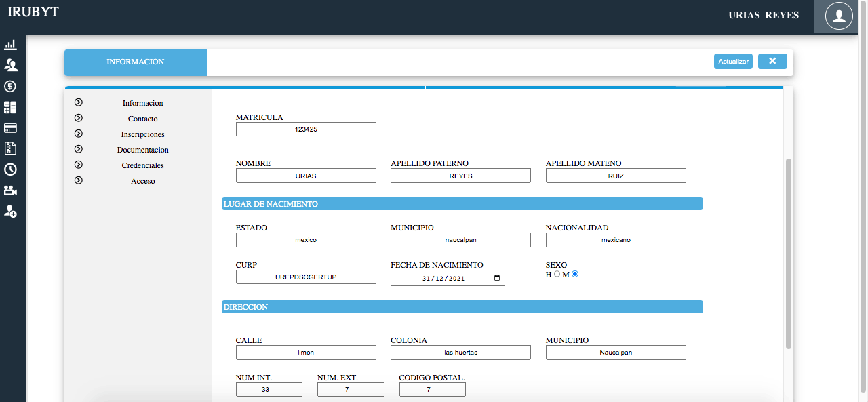Click the clock history icon in sidebar
This screenshot has width=868, height=402.
(x=10, y=169)
